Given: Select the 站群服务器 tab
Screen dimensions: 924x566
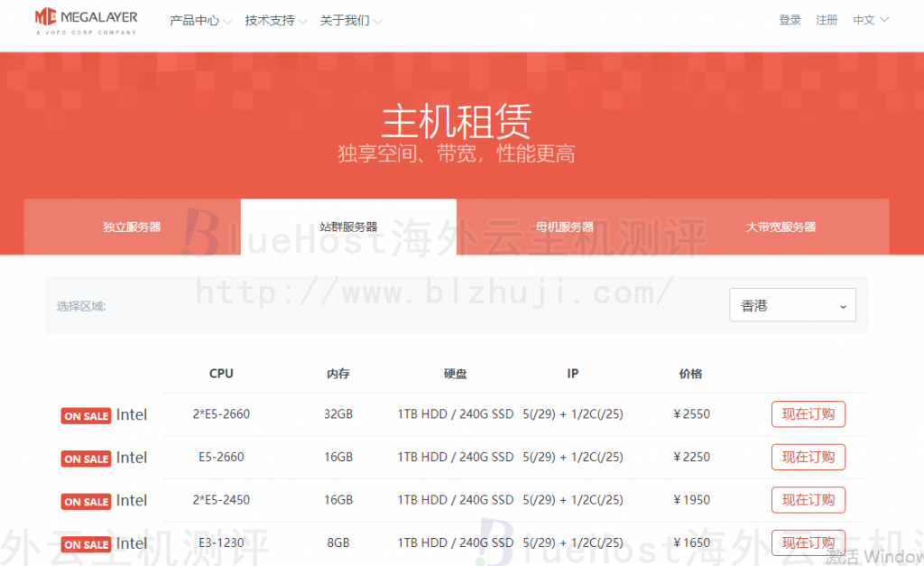Looking at the screenshot, I should pyautogui.click(x=348, y=227).
